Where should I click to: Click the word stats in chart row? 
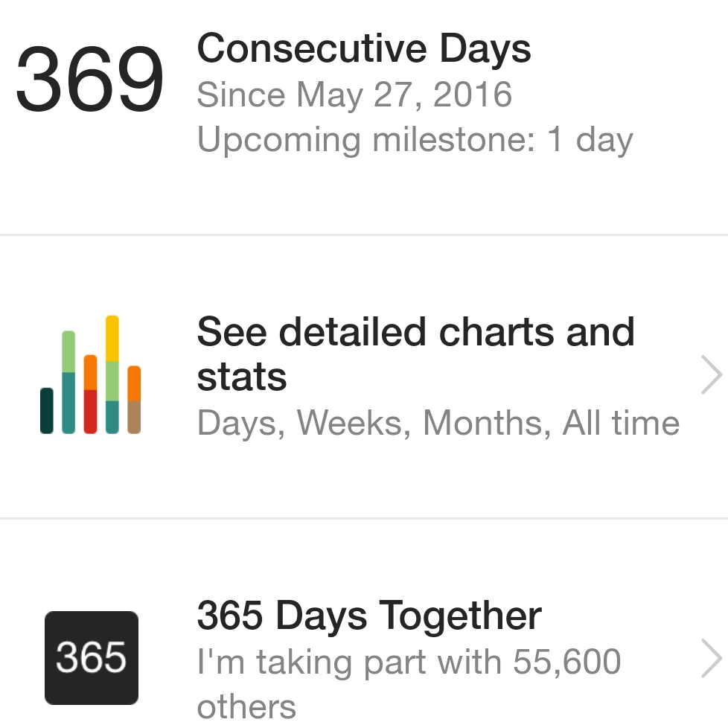tap(242, 377)
